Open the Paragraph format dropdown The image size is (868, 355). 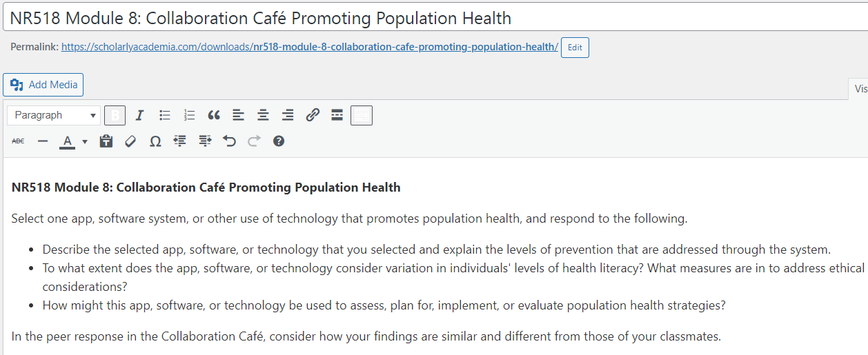click(x=54, y=115)
